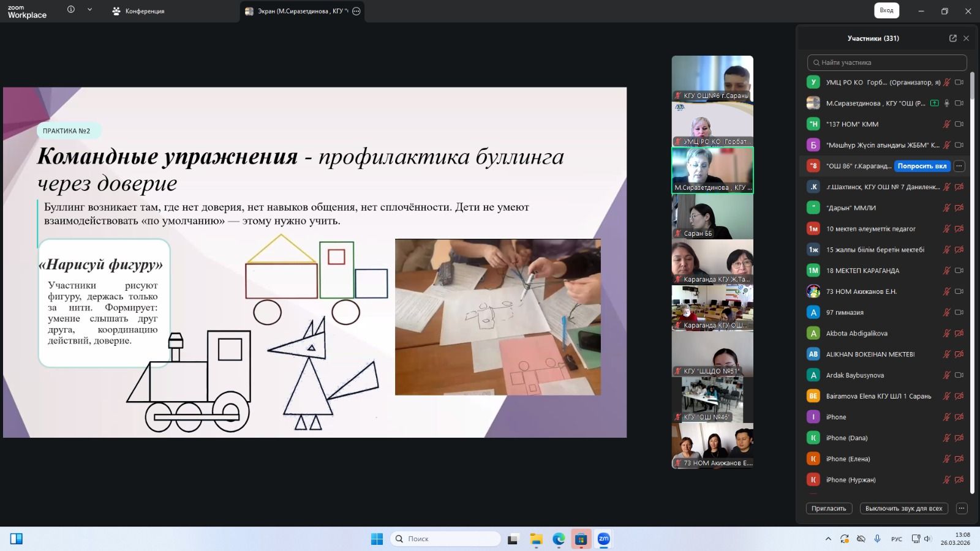Open the Windows Start menu

(x=377, y=539)
